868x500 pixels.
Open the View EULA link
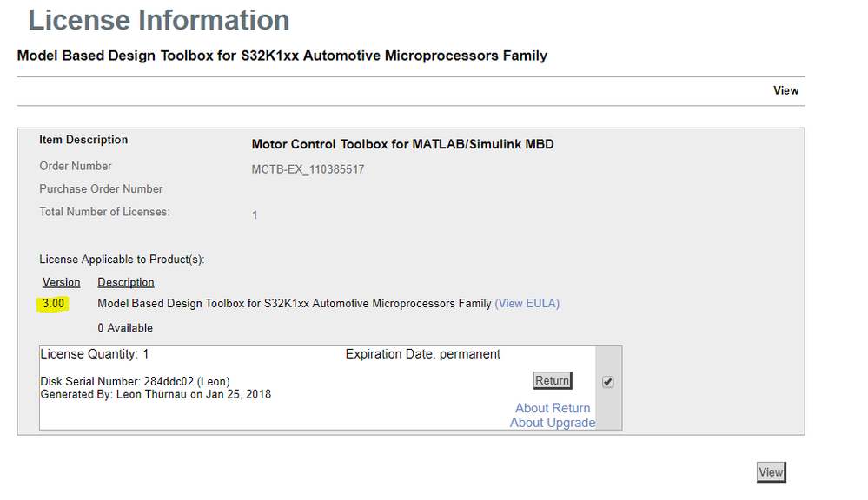tap(527, 304)
